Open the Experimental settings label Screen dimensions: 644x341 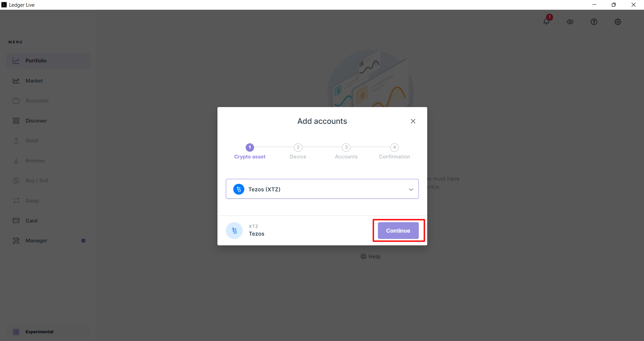(39, 332)
